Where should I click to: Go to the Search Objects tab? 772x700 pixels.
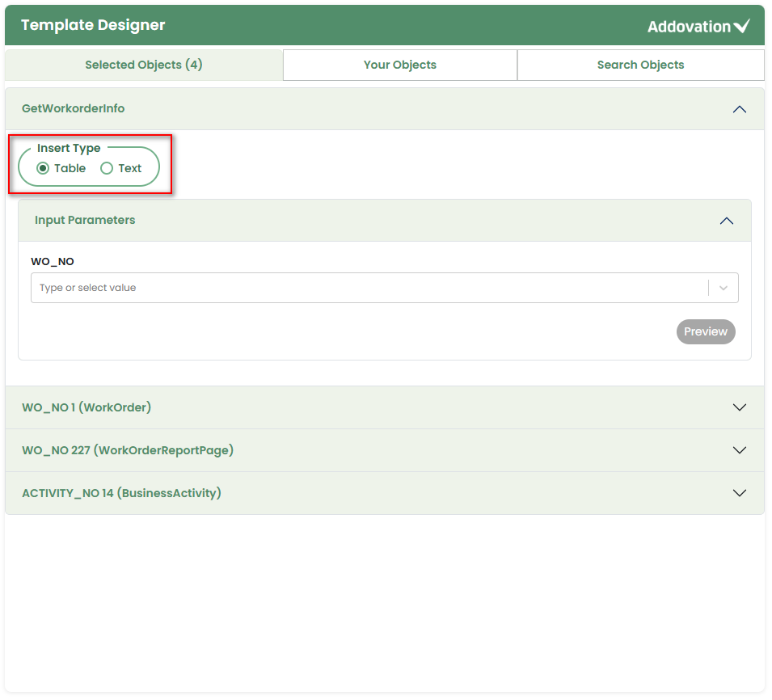coord(640,65)
